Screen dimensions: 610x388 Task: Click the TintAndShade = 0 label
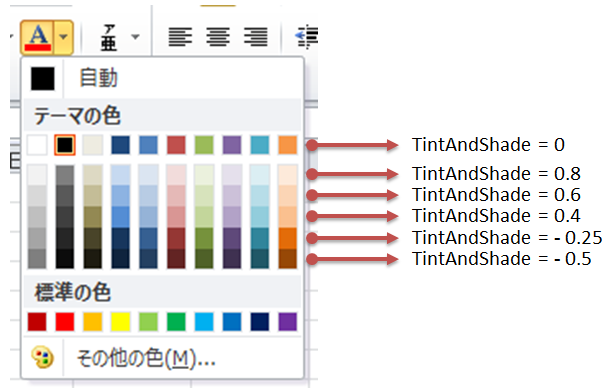[x=488, y=145]
